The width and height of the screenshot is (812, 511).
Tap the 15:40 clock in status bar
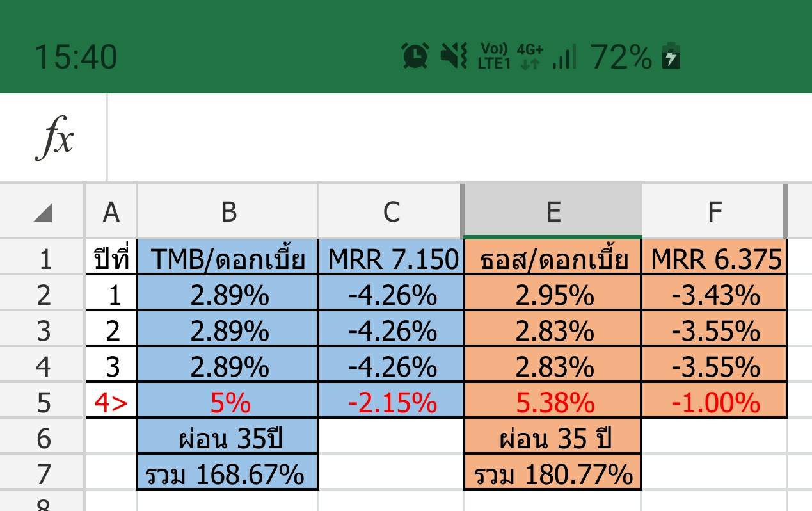(x=76, y=56)
